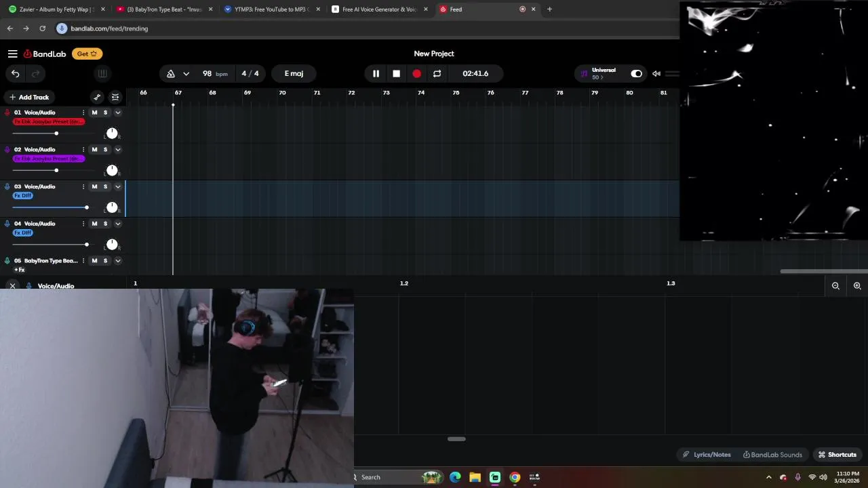Switch to the BabyTron Type Beat YouTube tab
This screenshot has height=488, width=868.
point(165,9)
